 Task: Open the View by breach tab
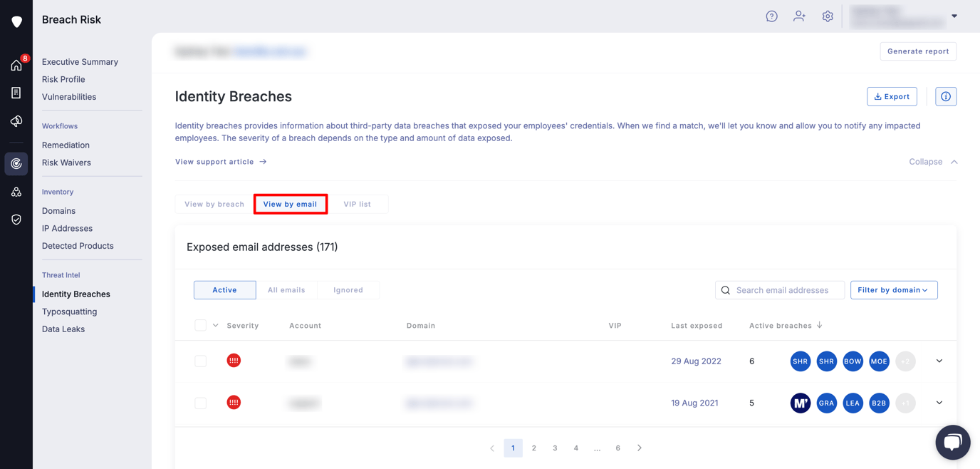(214, 204)
